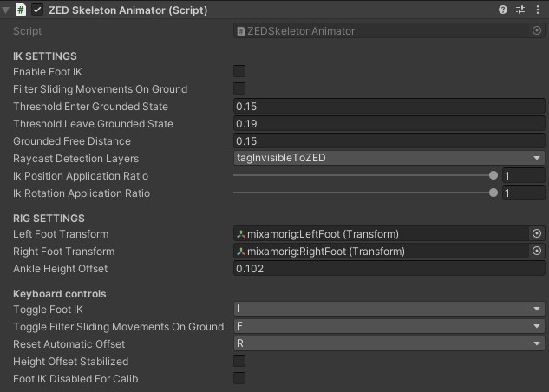Open object picker for Left Foot Transform
This screenshot has width=549, height=392.
537,234
